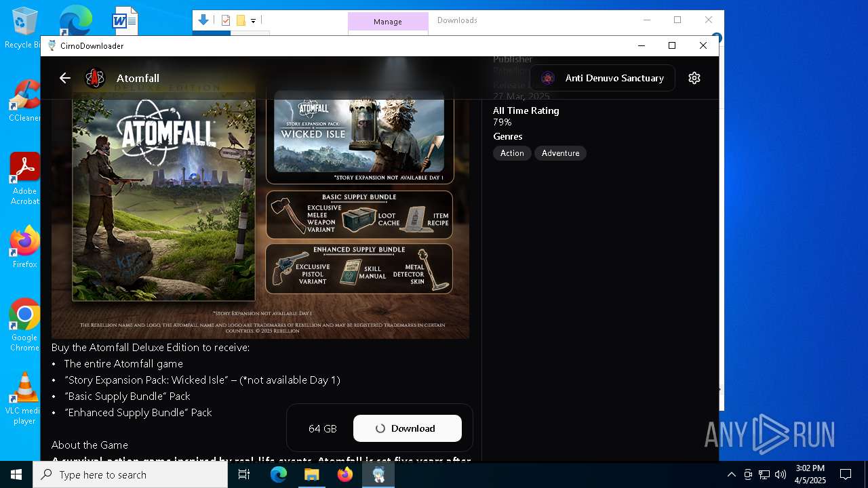Open Manage tab in Downloads window
Viewport: 868px width, 488px height.
tap(388, 22)
